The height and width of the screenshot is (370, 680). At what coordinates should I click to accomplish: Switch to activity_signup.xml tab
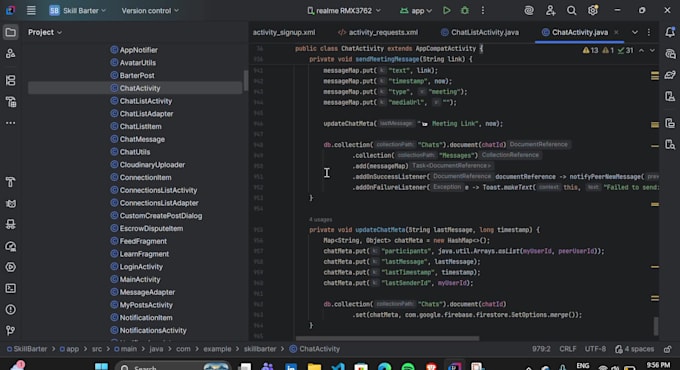284,32
